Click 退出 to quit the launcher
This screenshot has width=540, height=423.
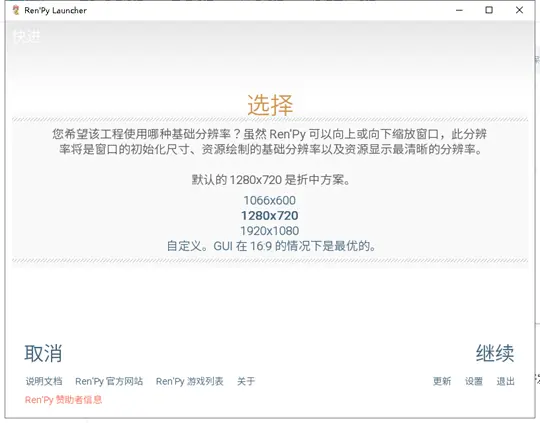(x=506, y=381)
